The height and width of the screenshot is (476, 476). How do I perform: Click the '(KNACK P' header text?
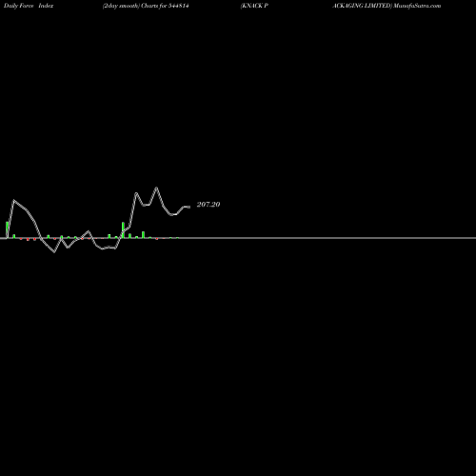pos(254,6)
